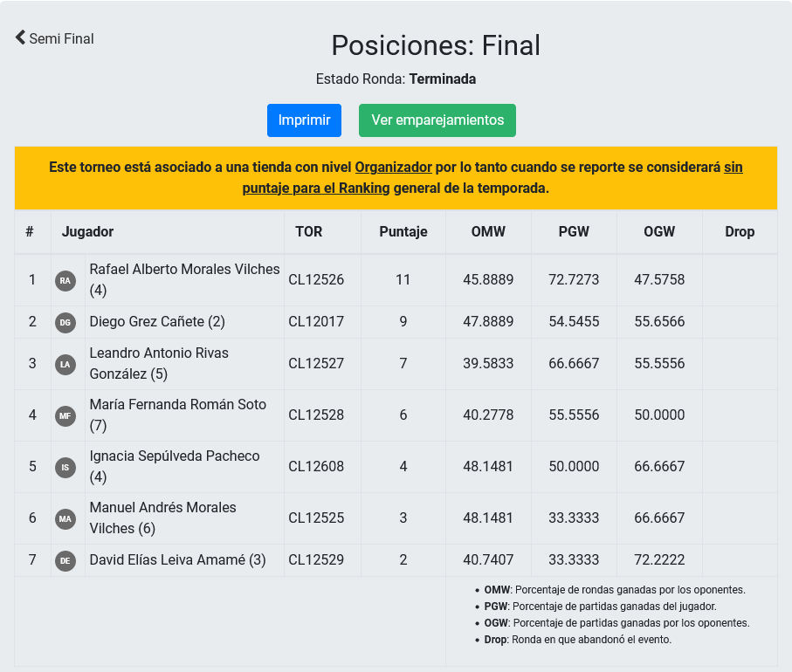The width and height of the screenshot is (792, 672).
Task: Click the OMW column header
Action: pyautogui.click(x=488, y=232)
